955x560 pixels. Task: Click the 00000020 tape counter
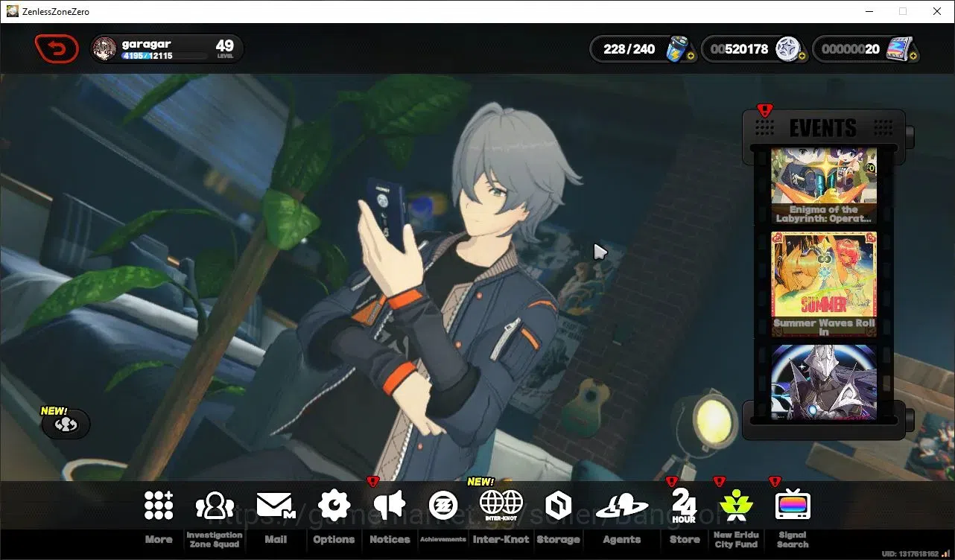tap(851, 49)
